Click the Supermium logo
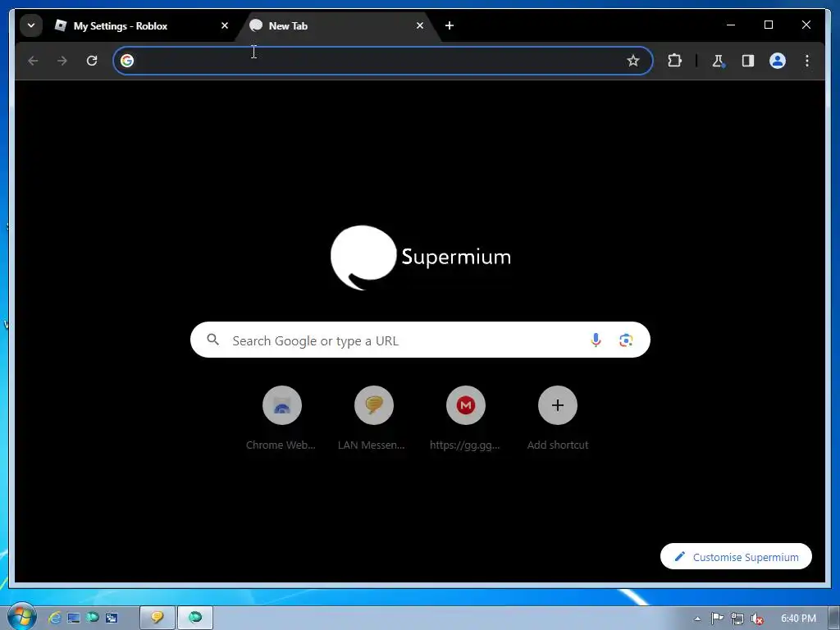This screenshot has width=840, height=630. point(421,257)
